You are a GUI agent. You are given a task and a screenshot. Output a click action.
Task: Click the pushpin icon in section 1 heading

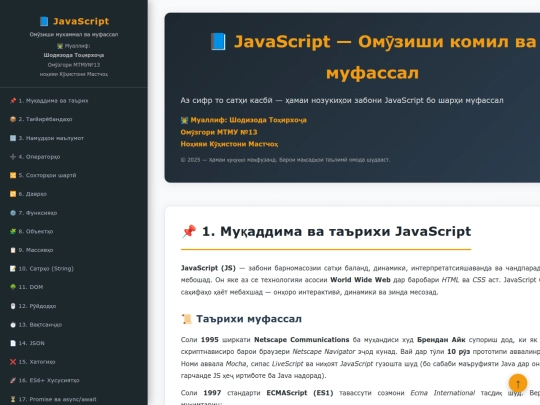(x=189, y=231)
